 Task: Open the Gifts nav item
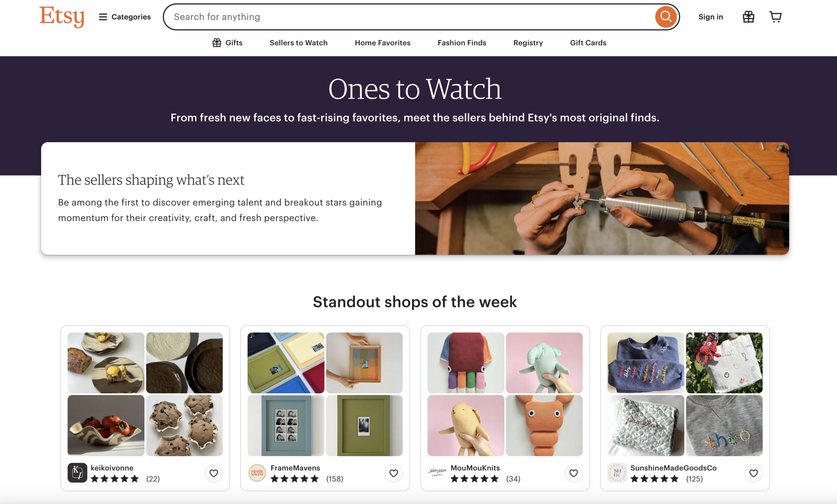(227, 43)
